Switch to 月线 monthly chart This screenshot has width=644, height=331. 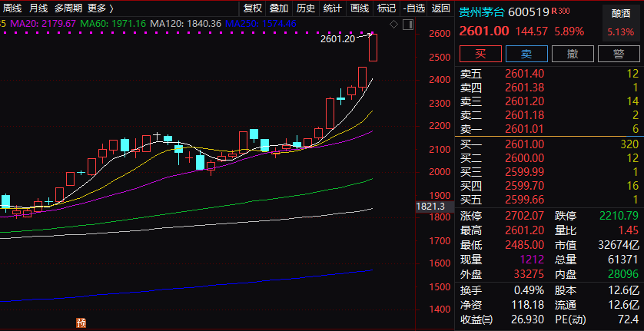pos(38,8)
